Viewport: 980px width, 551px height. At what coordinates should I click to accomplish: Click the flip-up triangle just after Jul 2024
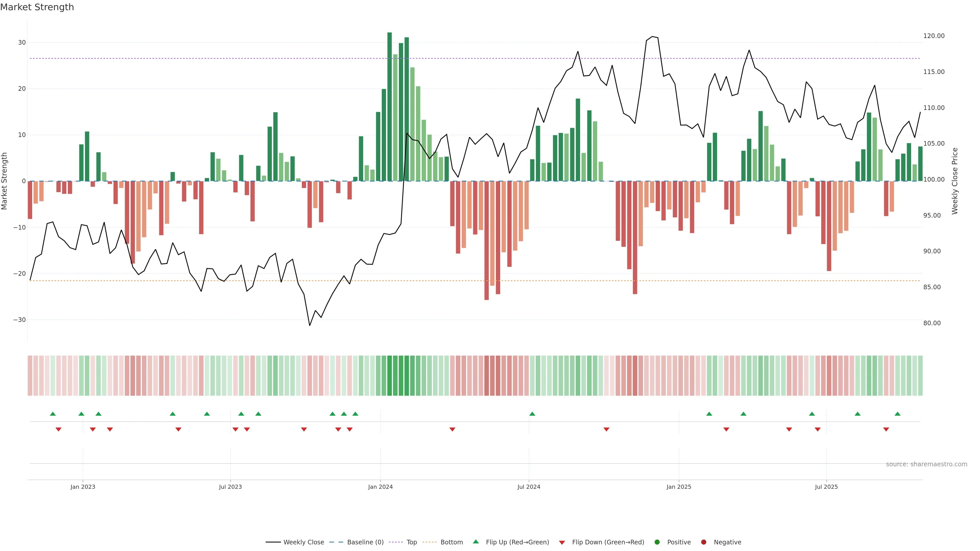[x=532, y=414]
